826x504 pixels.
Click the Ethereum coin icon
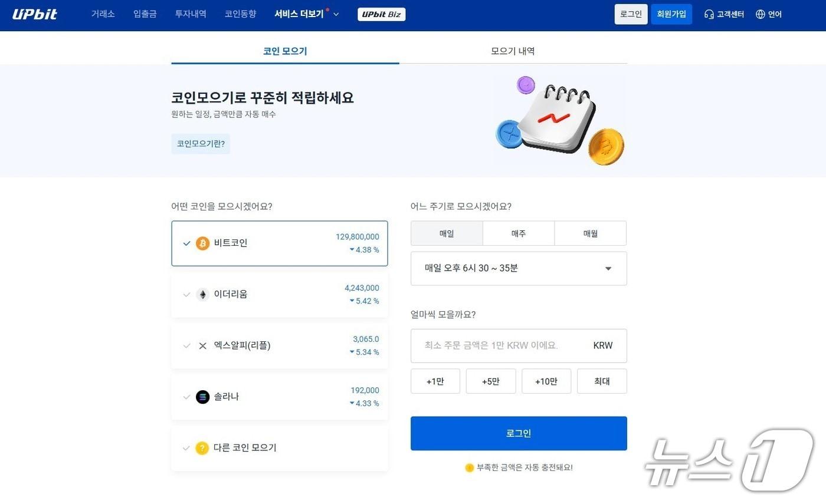[202, 294]
